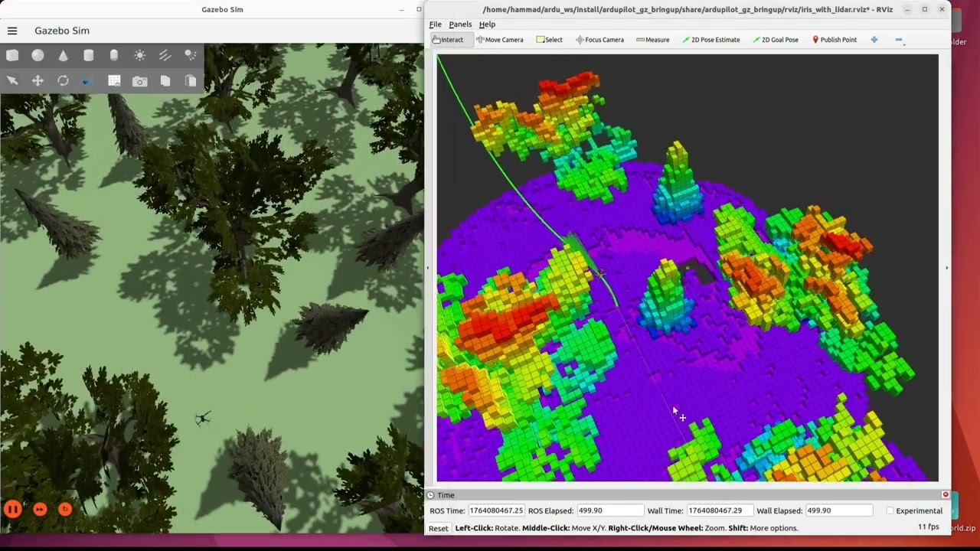This screenshot has width=980, height=551.
Task: Close the Time panel in RViz
Action: [946, 494]
